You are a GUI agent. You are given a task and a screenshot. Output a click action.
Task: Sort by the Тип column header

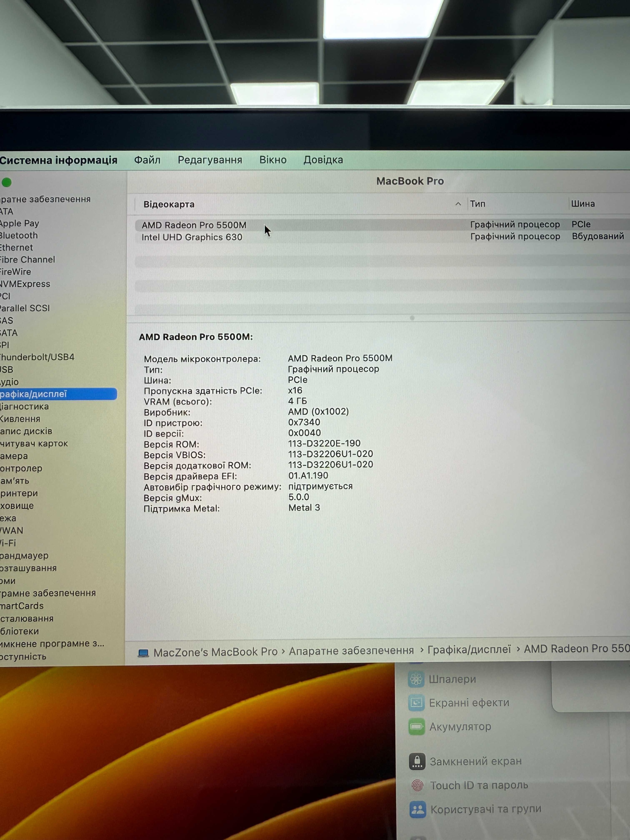point(478,204)
